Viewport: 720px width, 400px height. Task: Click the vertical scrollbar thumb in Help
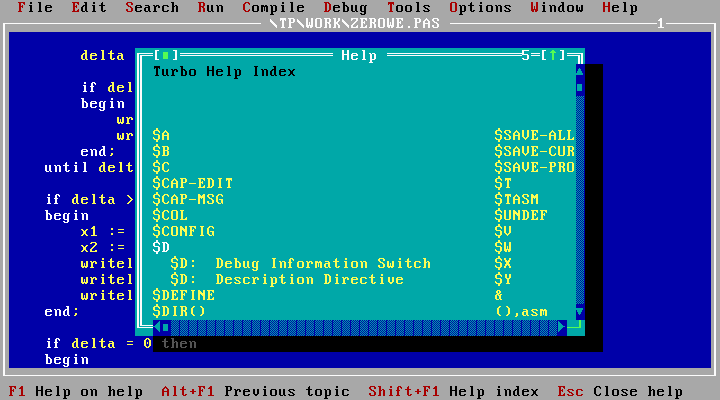point(580,88)
